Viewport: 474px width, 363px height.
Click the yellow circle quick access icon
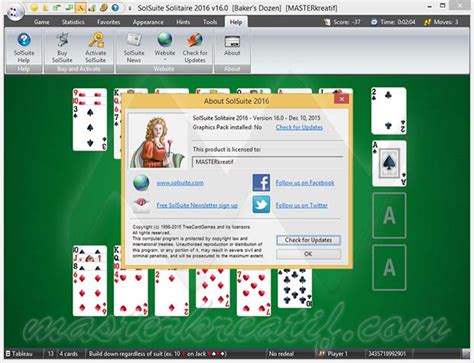pos(34,8)
